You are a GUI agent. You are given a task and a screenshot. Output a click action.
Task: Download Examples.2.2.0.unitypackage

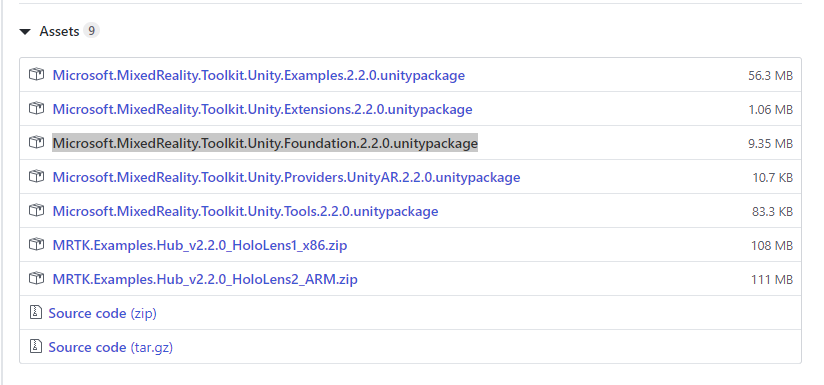pyautogui.click(x=259, y=75)
